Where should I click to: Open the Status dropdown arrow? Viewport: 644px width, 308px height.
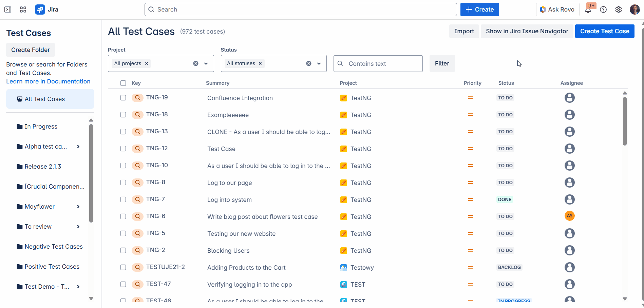(319, 63)
